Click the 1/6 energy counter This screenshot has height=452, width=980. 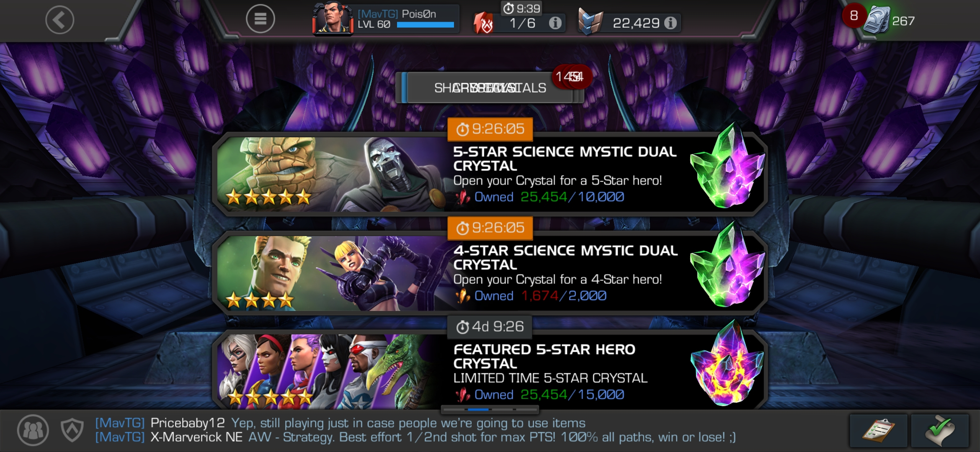click(x=522, y=23)
